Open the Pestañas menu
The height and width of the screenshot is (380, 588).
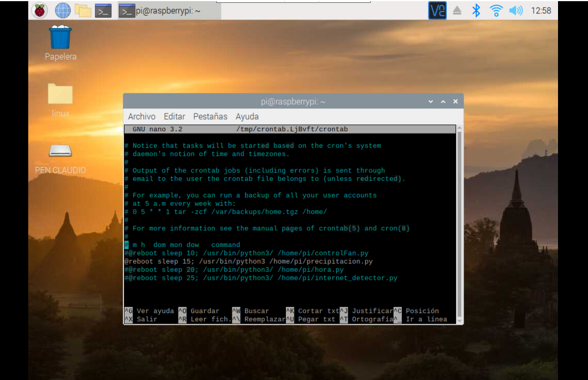coord(210,116)
